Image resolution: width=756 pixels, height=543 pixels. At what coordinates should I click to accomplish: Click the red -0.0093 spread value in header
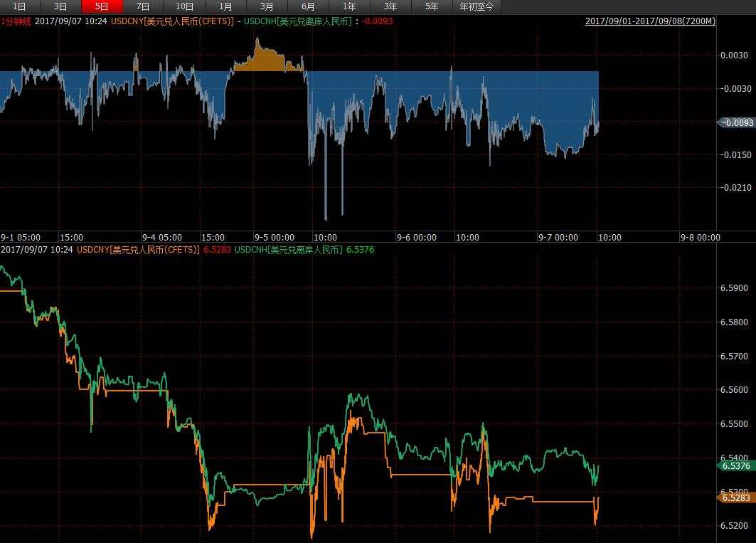(378, 21)
